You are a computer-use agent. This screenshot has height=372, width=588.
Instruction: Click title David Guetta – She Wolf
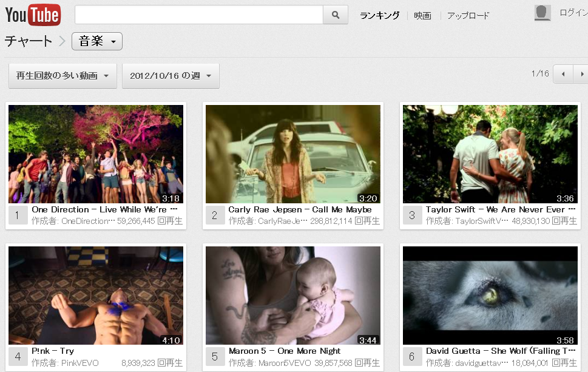501,351
